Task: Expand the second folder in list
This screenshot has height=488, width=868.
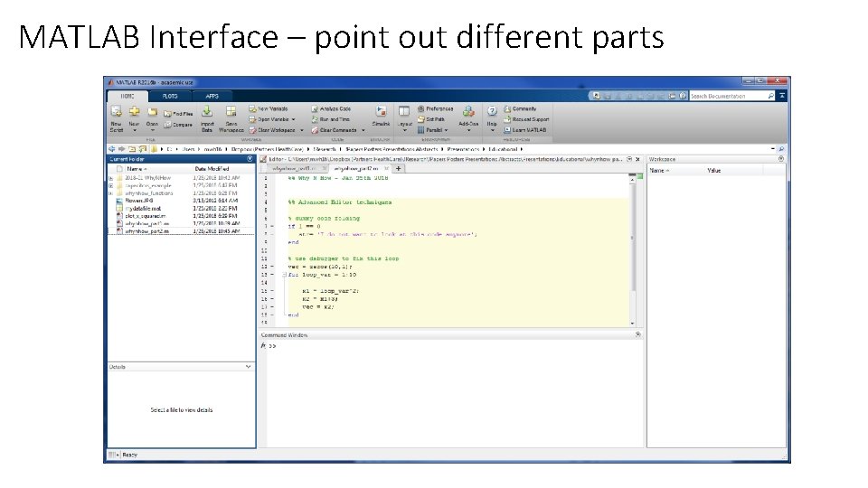Action: 110,186
